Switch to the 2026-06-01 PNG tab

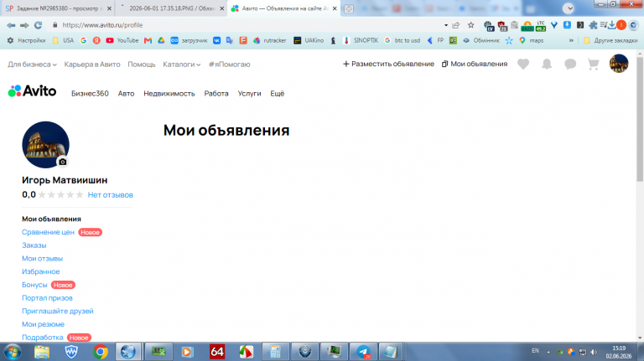point(172,8)
